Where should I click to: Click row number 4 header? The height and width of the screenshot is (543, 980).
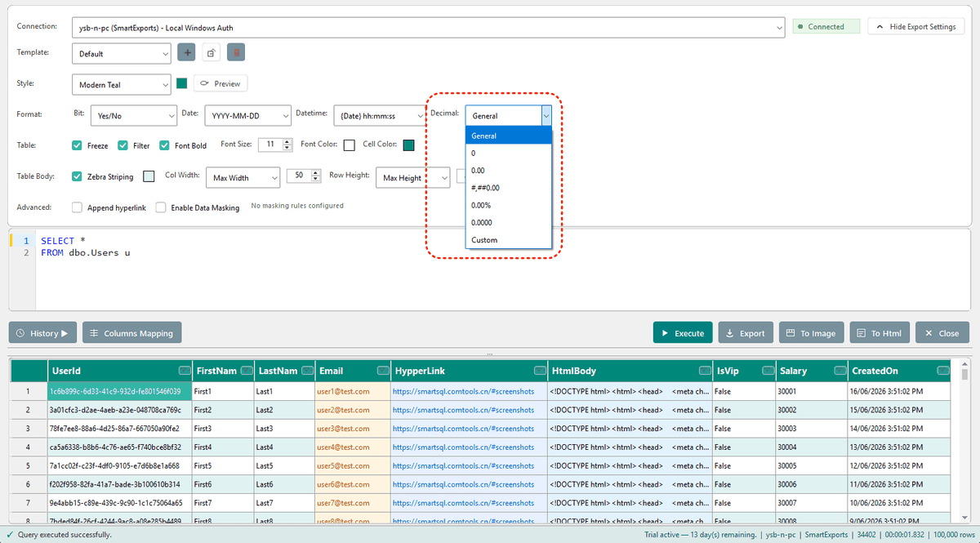click(x=28, y=447)
